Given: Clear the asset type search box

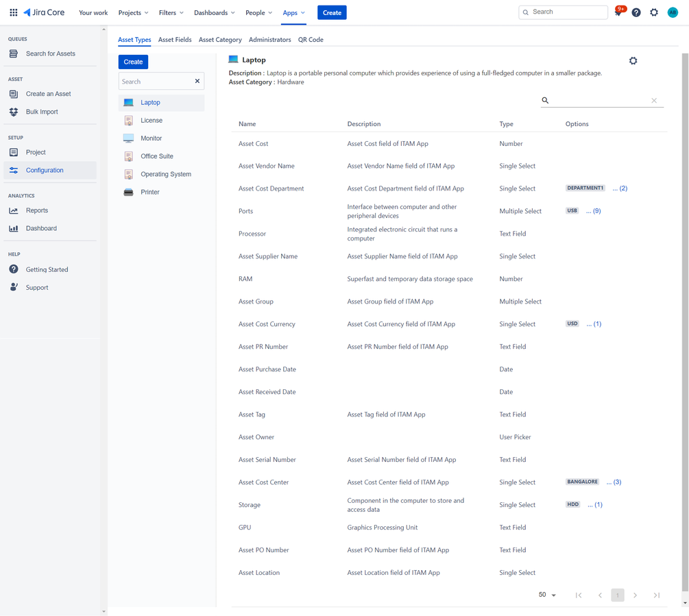Looking at the screenshot, I should tap(197, 82).
